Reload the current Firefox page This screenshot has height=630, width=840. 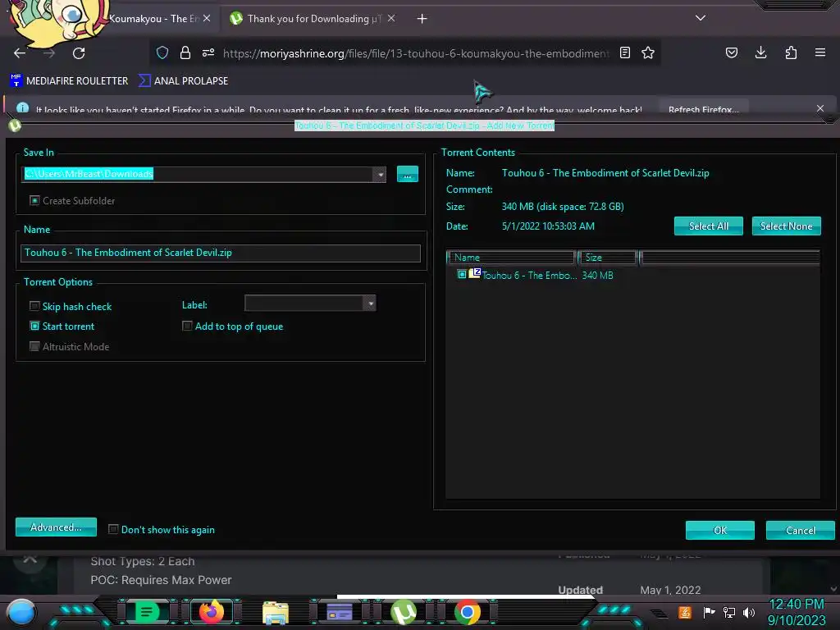tap(79, 53)
